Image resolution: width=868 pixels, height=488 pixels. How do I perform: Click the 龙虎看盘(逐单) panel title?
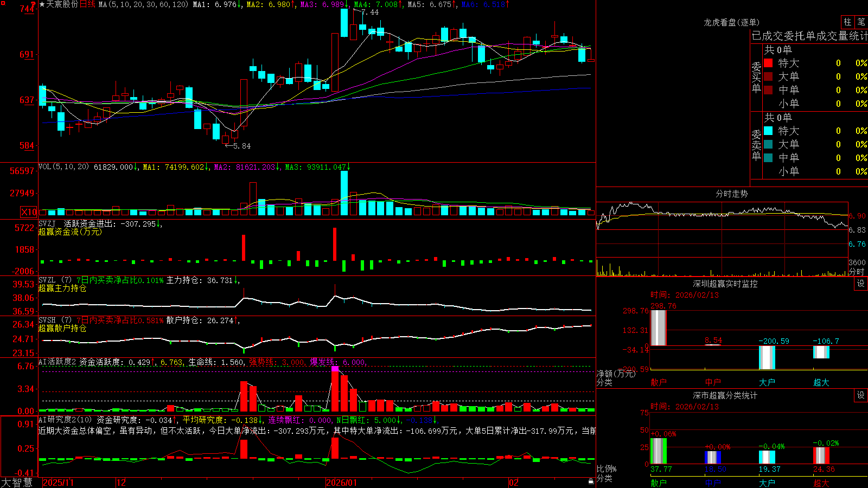[731, 22]
